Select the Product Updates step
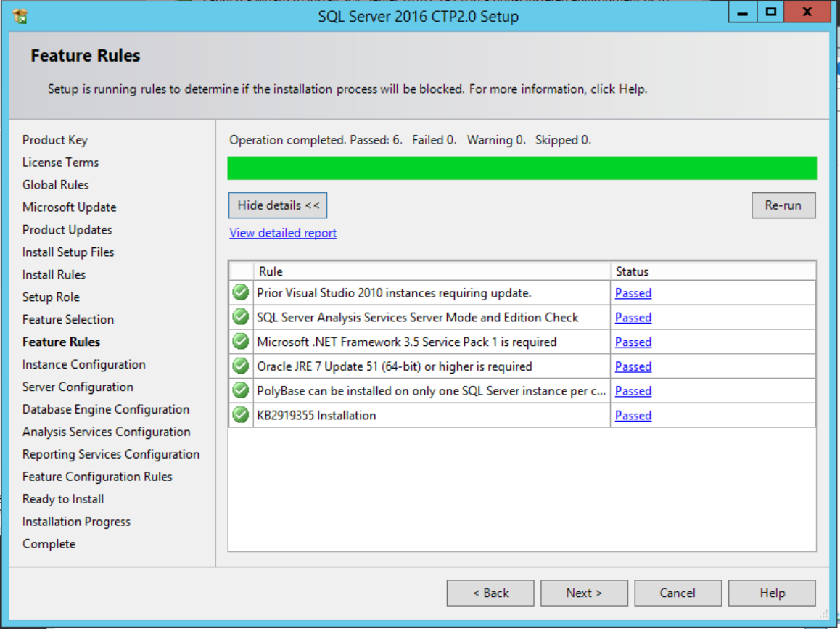840x629 pixels. [x=67, y=230]
